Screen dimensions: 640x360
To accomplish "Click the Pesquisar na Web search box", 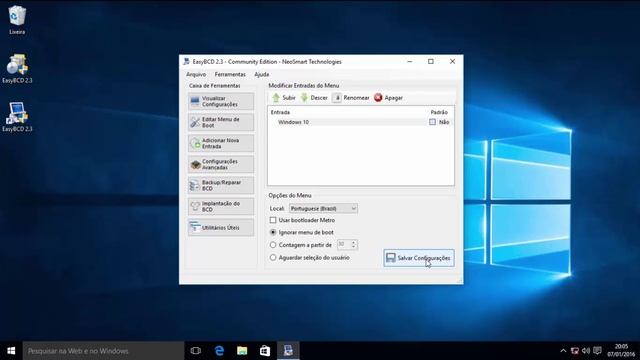I will (103, 351).
